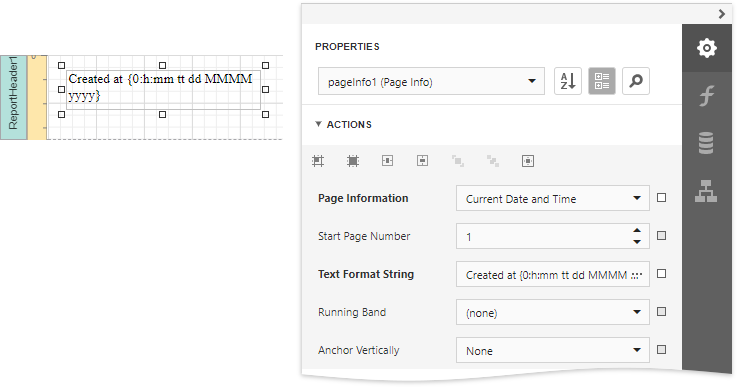
Task: Open the Anchor Vertically dropdown
Action: (x=553, y=350)
